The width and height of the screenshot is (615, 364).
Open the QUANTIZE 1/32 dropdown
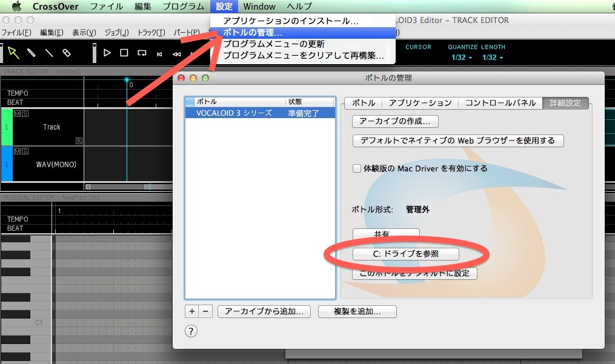(462, 58)
